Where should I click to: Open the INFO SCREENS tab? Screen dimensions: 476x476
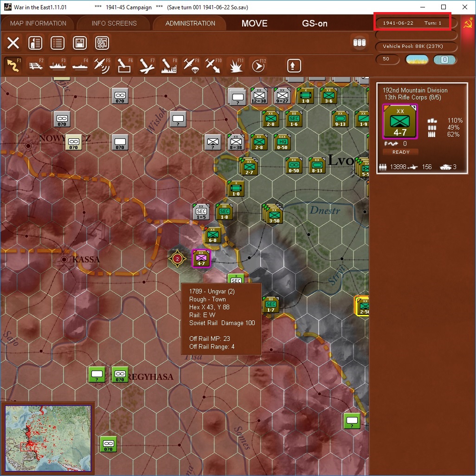[114, 23]
